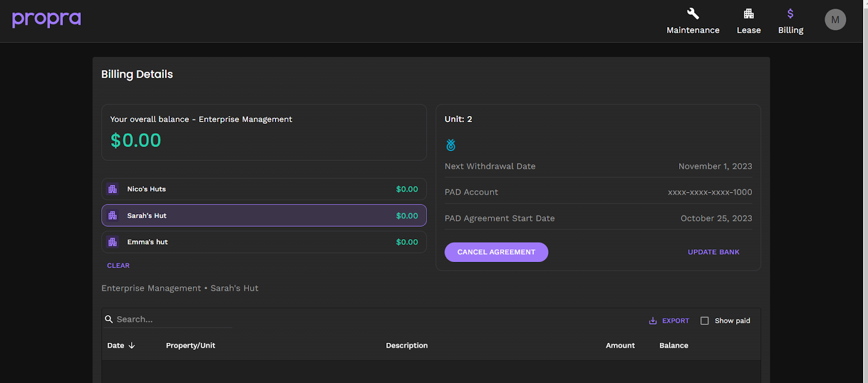Open Maintenance via wrench icon
The image size is (868, 383).
(693, 14)
